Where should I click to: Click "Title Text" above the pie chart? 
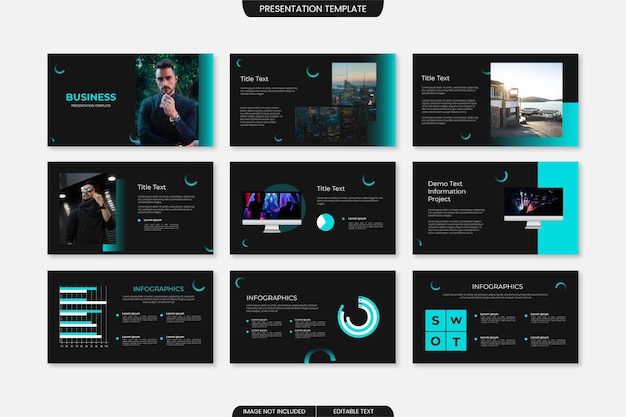tap(331, 188)
